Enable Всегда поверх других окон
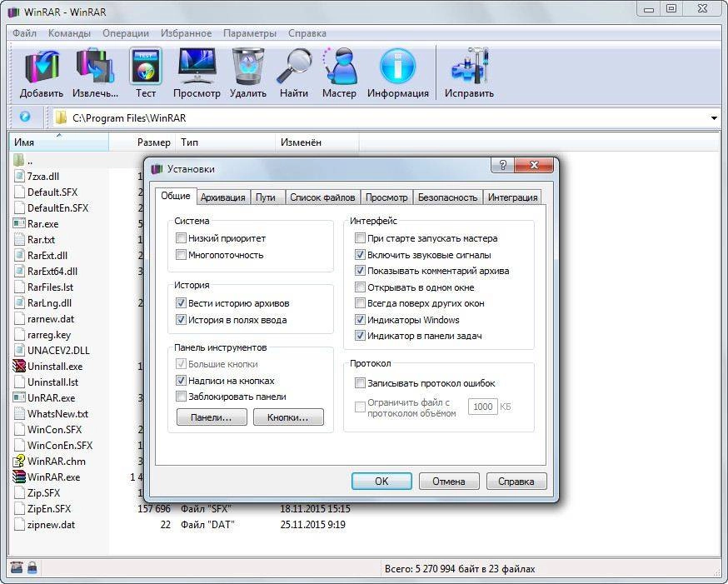728x584 pixels. click(360, 303)
